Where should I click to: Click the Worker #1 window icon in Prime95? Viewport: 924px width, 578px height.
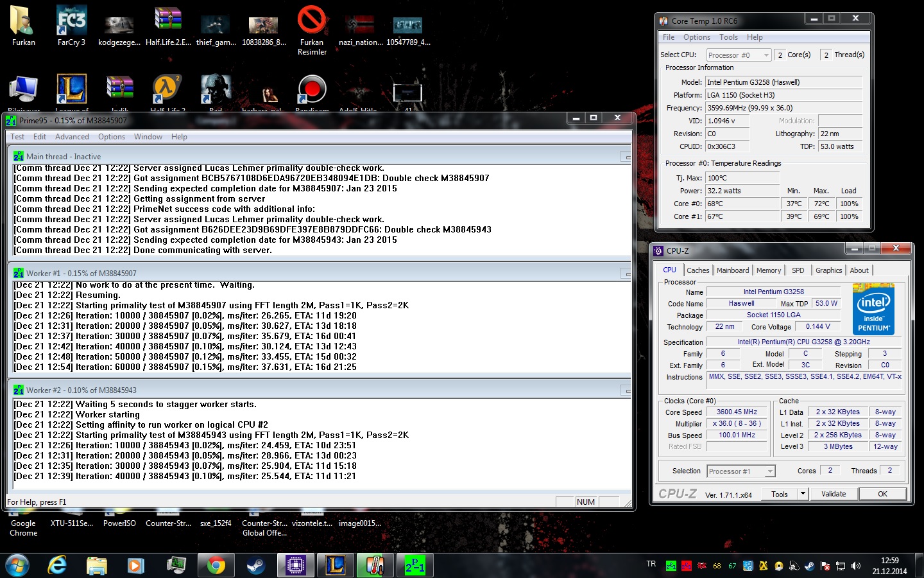(x=19, y=273)
